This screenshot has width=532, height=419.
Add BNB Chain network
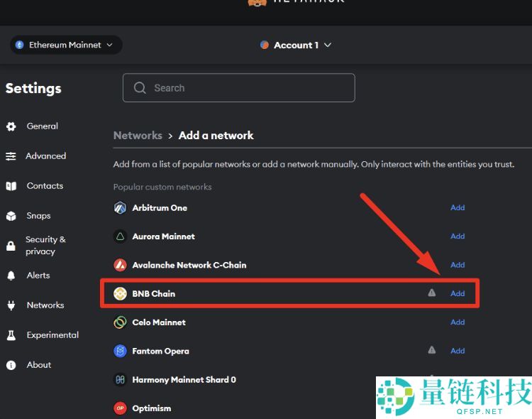tap(458, 293)
